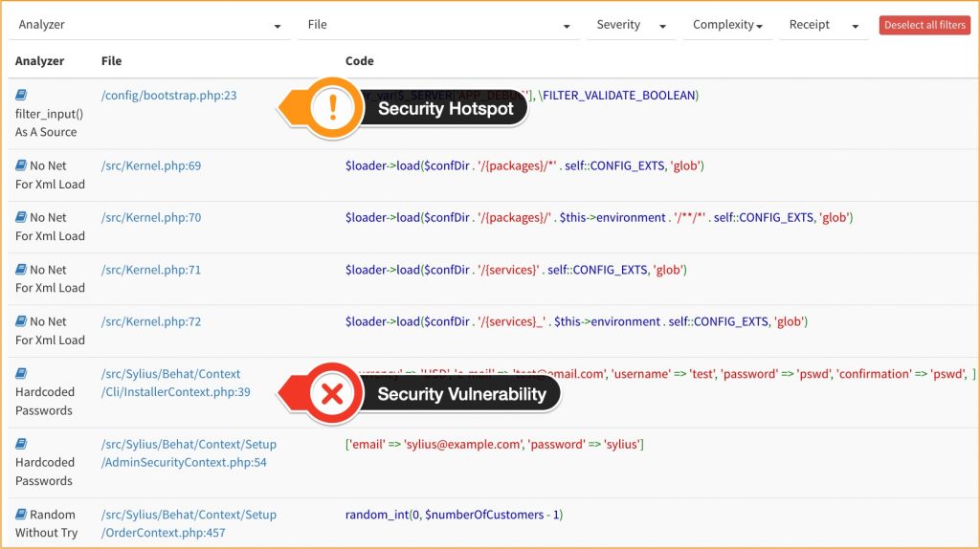This screenshot has height=549, width=980.
Task: Open /config/bootstrap.php:23 file link
Action: tap(168, 95)
